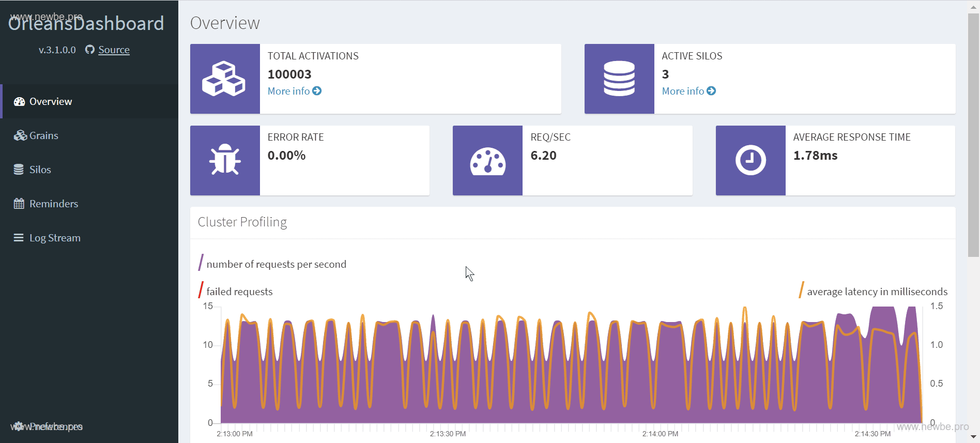
Task: Open the Overview page in sidebar
Action: click(51, 101)
